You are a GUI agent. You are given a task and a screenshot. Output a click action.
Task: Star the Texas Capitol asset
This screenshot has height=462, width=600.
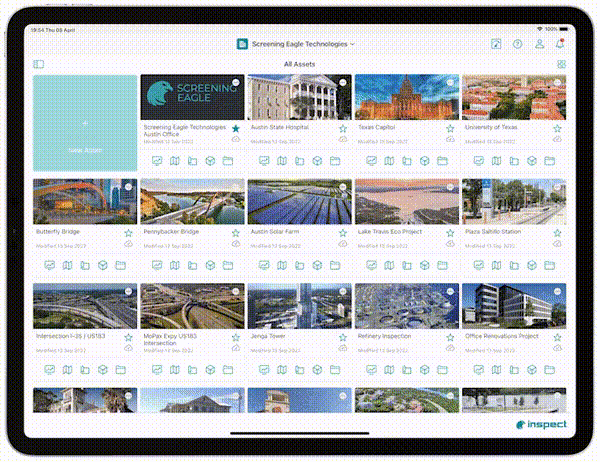point(450,128)
